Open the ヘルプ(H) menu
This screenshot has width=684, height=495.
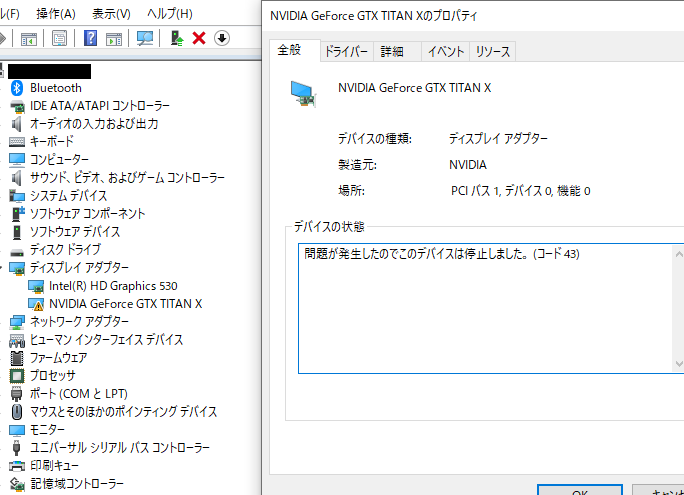(169, 14)
